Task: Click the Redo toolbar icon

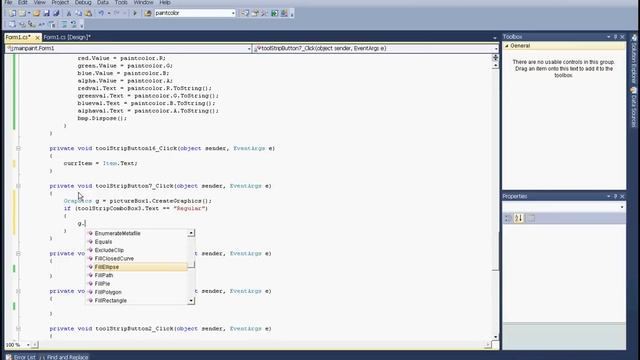Action: (x=117, y=13)
